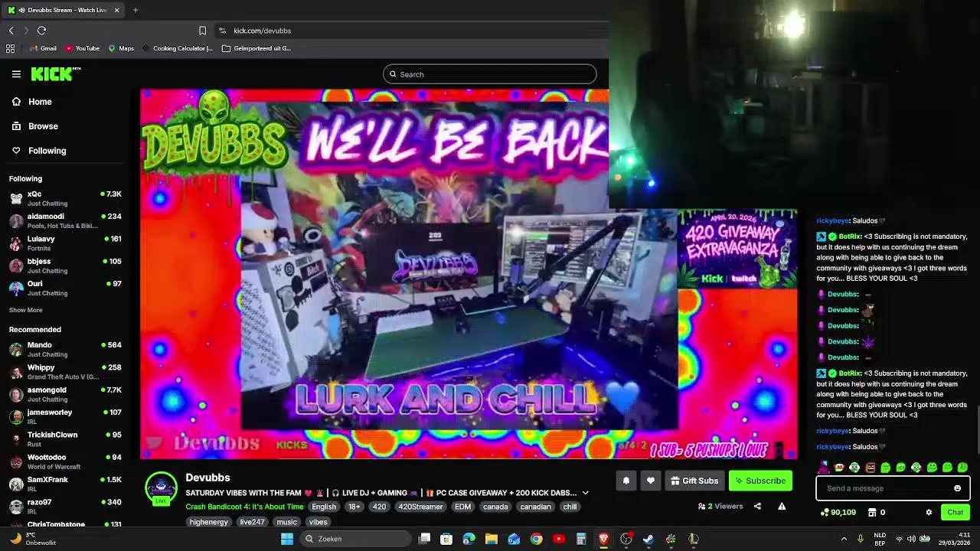Send message with Chat button
Viewport: 980px width, 551px height.
coord(955,513)
